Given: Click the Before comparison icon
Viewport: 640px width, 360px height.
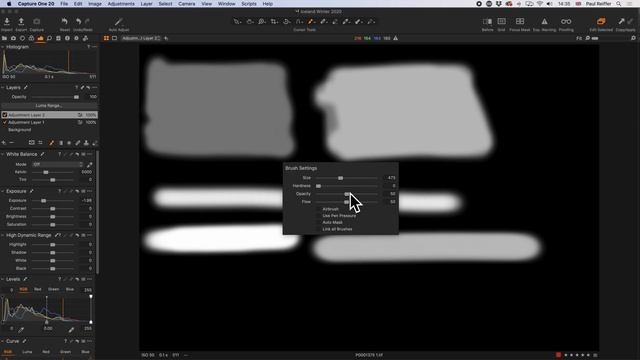Looking at the screenshot, I should point(487,22).
